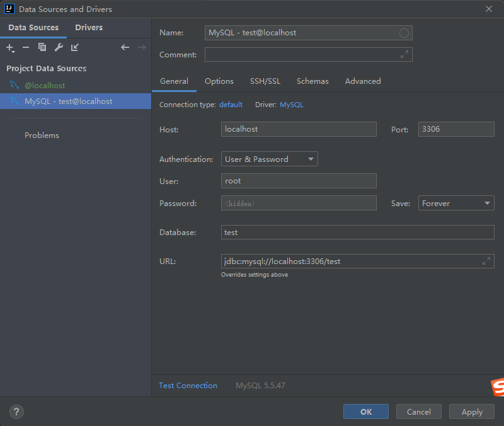Click Test Connection link

point(188,385)
